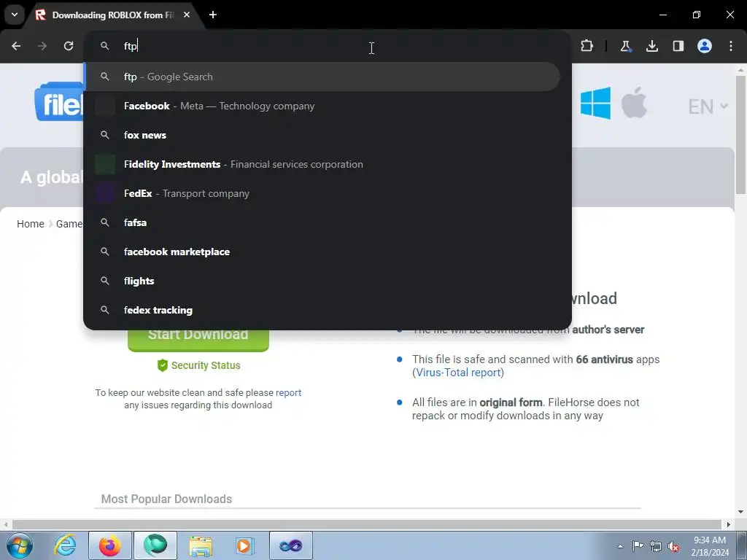Show hidden tray icons arrow
The width and height of the screenshot is (747, 560).
(620, 546)
